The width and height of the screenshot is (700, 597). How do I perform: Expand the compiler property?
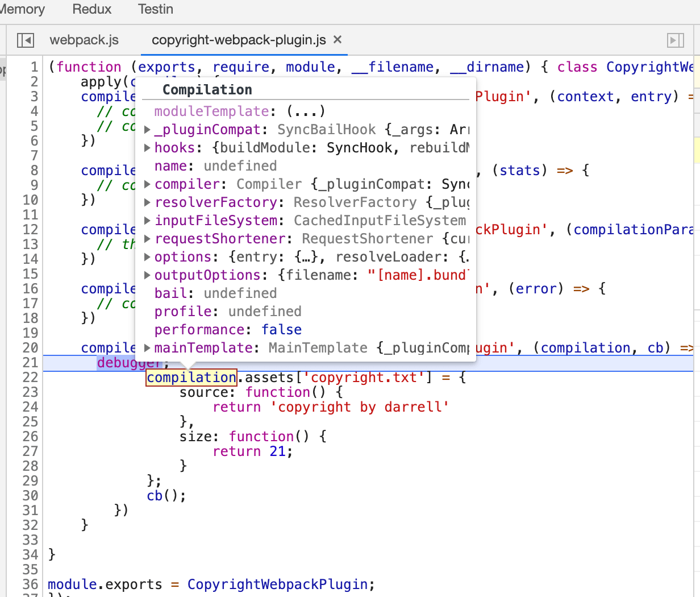click(147, 184)
